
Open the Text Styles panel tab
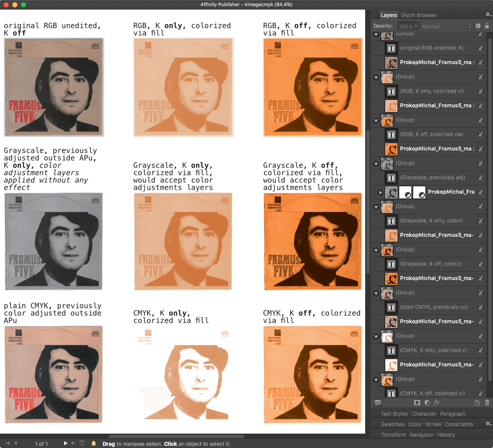[x=394, y=414]
